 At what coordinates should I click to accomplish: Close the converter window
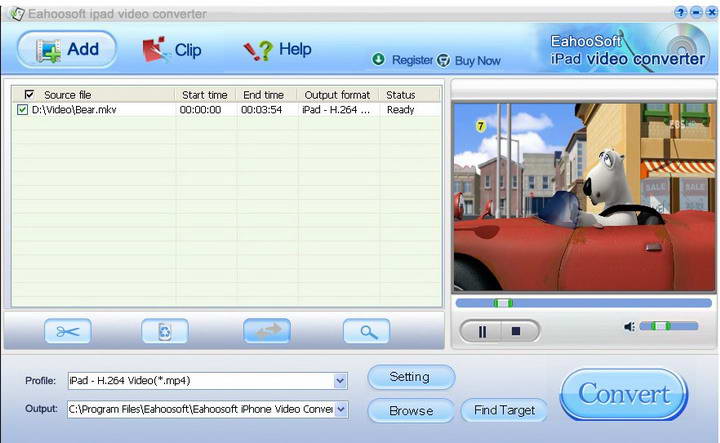coord(711,13)
